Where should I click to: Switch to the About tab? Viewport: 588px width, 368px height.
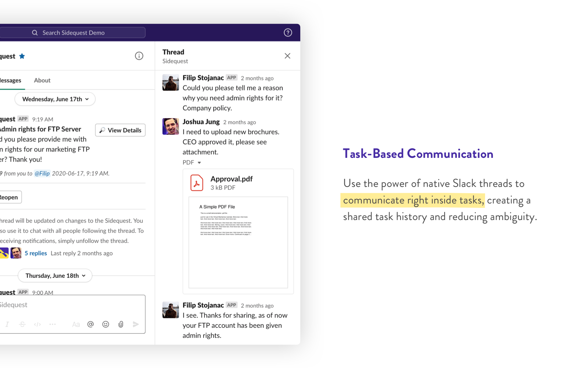42,80
